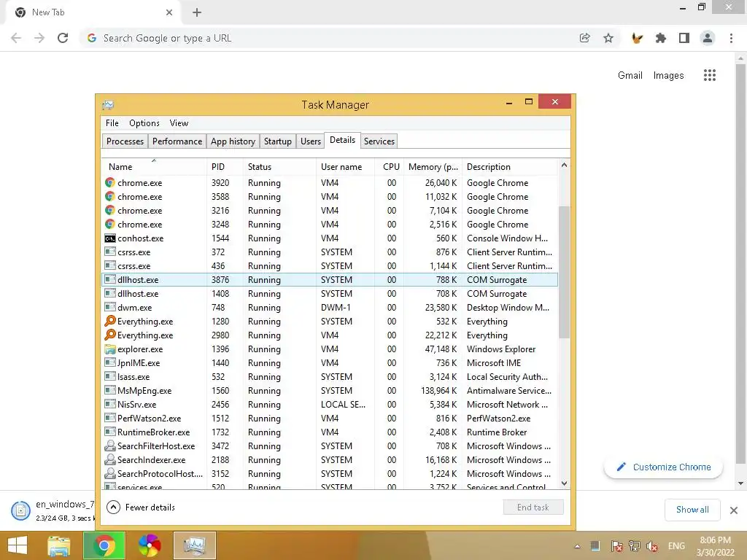Click the downloaded en_windows file icon
Screen dimensions: 747x560
21,510
